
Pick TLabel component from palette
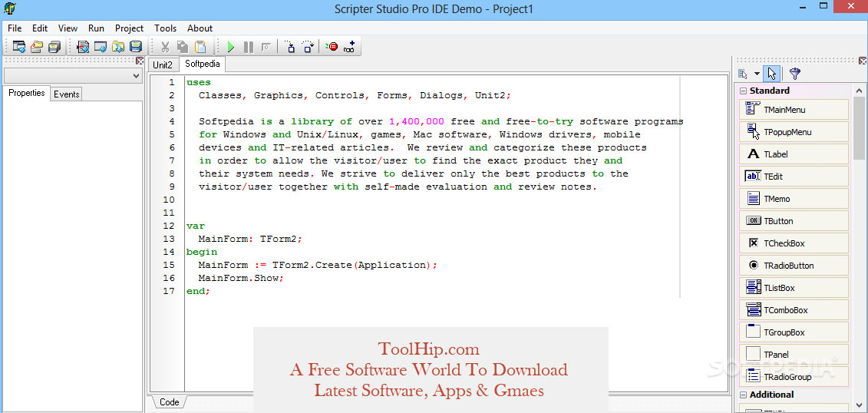pos(794,154)
